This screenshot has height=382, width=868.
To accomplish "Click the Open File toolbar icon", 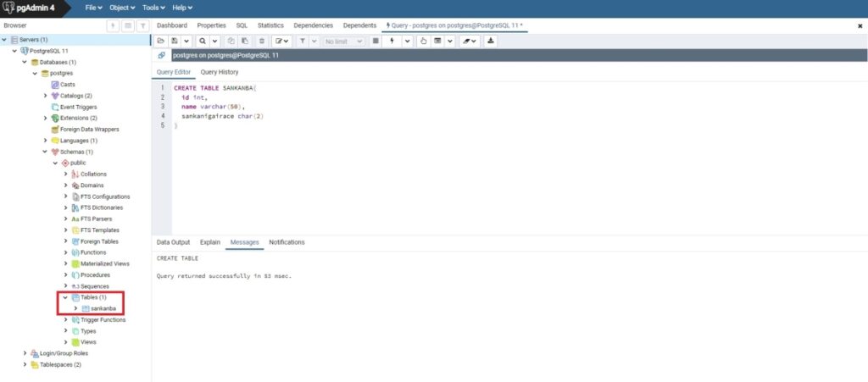I will click(x=161, y=41).
